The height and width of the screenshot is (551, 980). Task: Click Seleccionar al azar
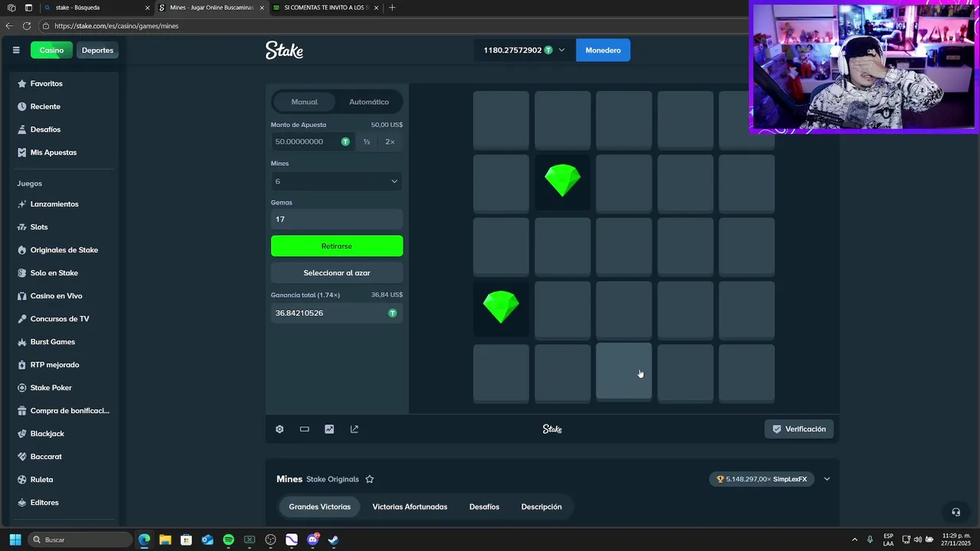(337, 273)
